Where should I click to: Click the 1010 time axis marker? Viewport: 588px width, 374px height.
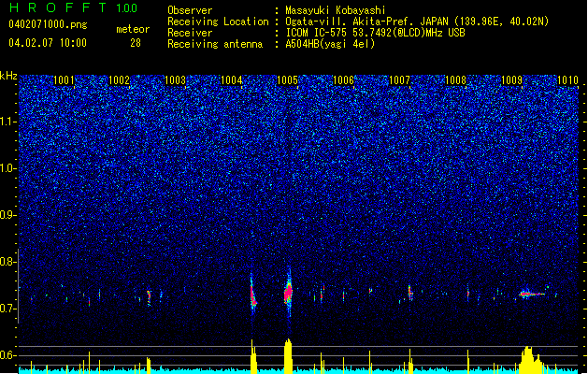567,80
